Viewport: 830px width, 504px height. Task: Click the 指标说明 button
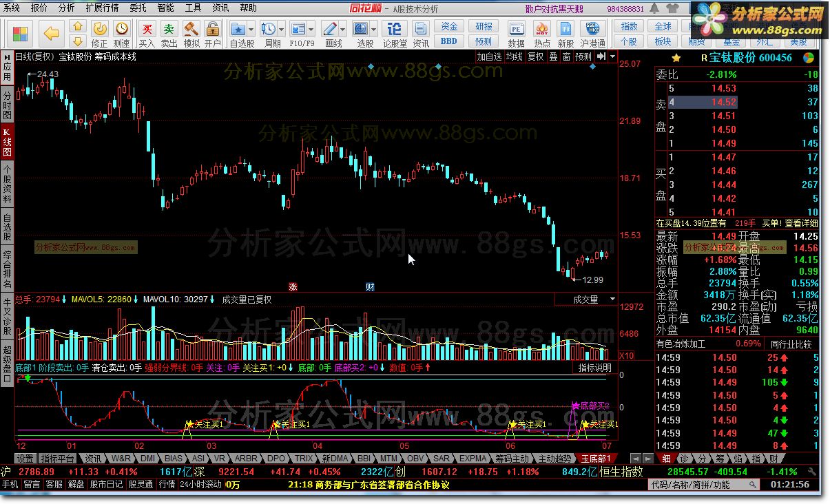point(594,368)
